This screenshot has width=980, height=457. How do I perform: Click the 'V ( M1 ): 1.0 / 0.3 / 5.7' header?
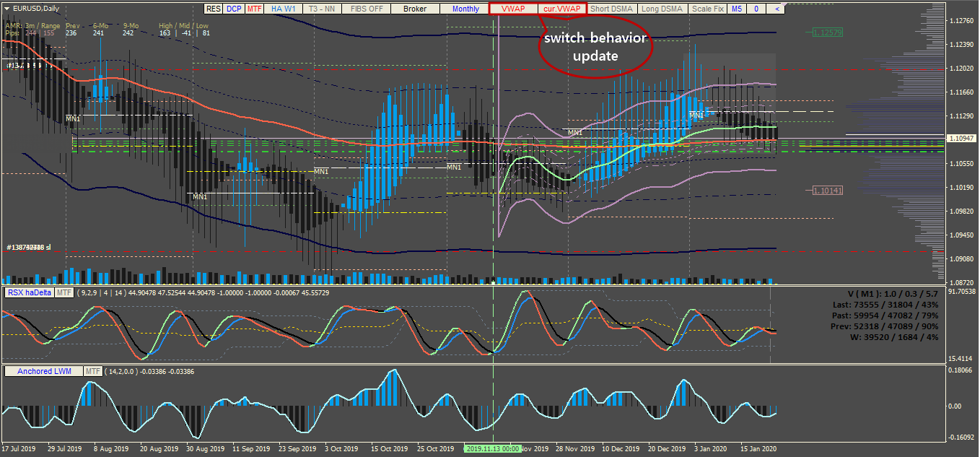point(893,295)
